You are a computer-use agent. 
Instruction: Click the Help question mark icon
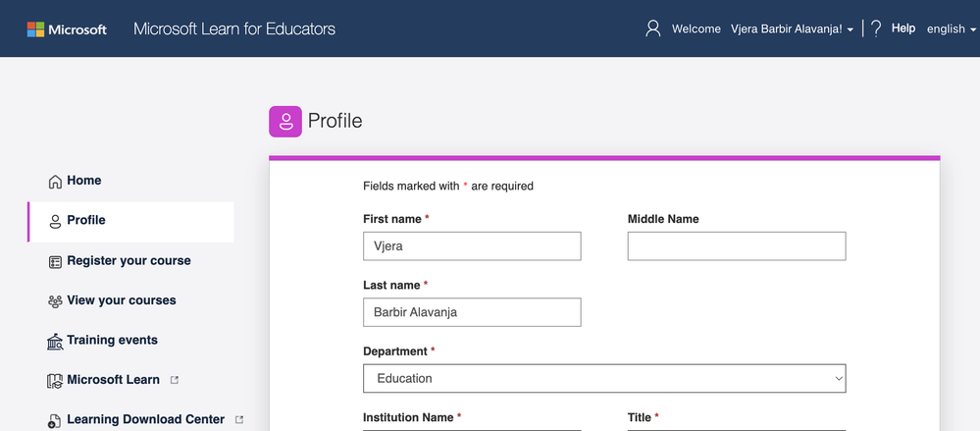coord(876,28)
